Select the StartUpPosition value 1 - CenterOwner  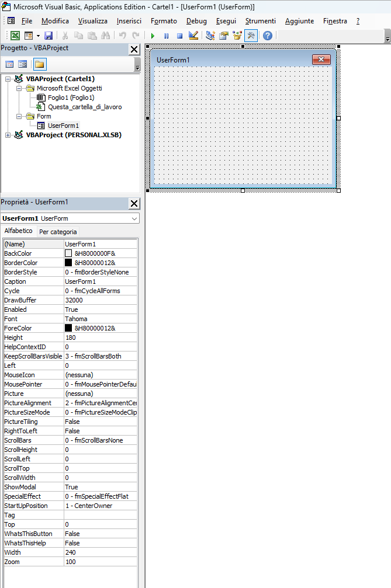tap(101, 506)
